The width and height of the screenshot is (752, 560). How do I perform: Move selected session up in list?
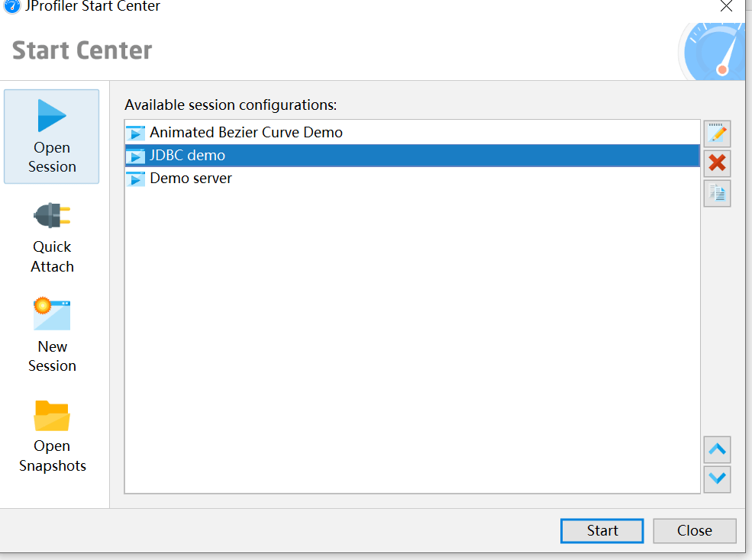pos(717,449)
